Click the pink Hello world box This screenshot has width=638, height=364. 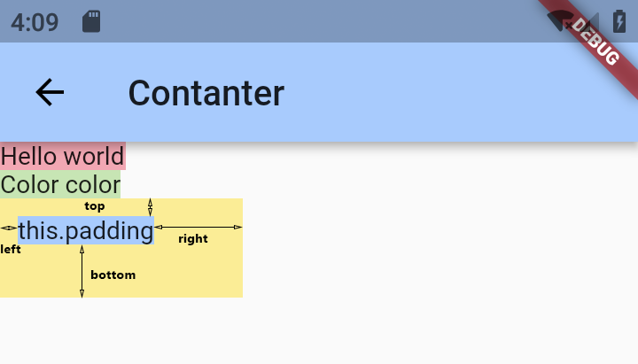[x=63, y=156]
